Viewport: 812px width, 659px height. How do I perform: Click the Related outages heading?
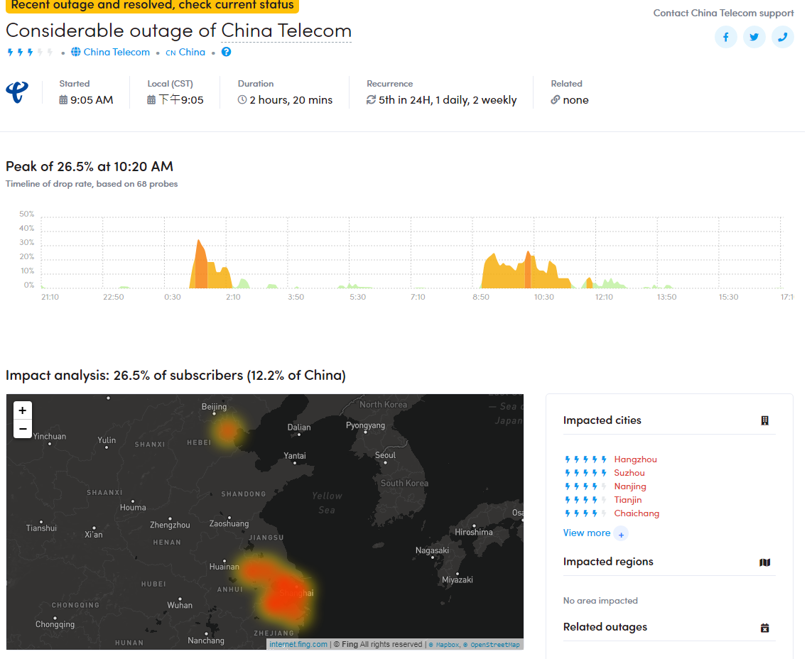(605, 627)
